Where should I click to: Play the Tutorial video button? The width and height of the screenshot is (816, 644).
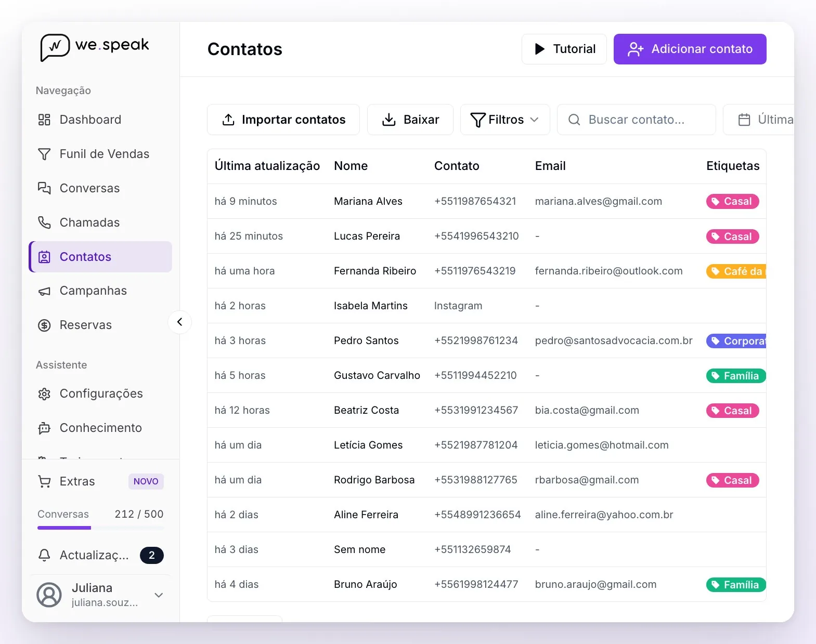point(564,49)
